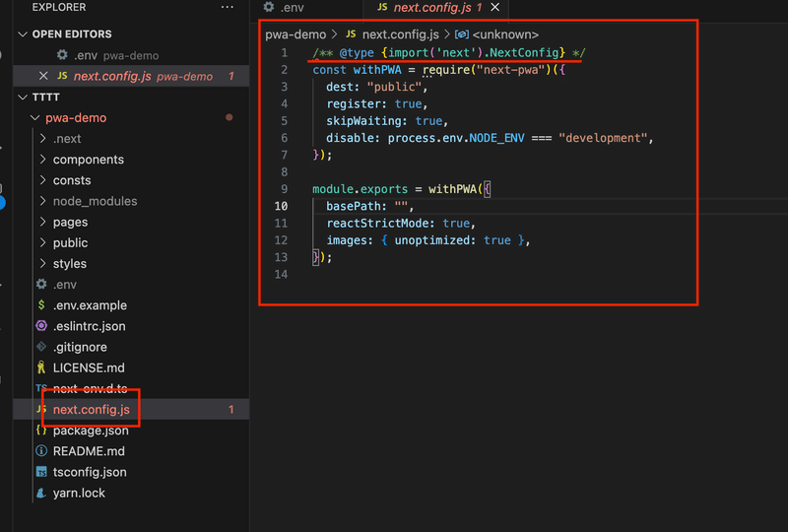
Task: Click the eslint icon beside .eslintrc.json
Action: [x=41, y=326]
